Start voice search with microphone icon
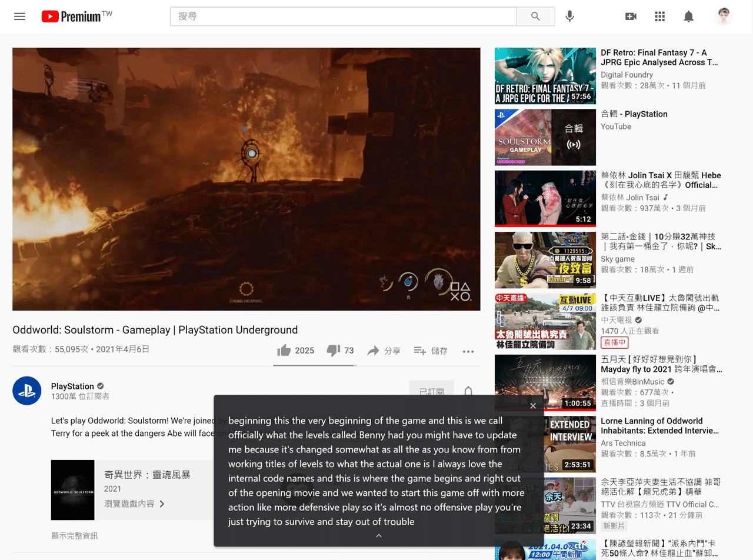Screen dimensions: 753x560 pos(569,16)
